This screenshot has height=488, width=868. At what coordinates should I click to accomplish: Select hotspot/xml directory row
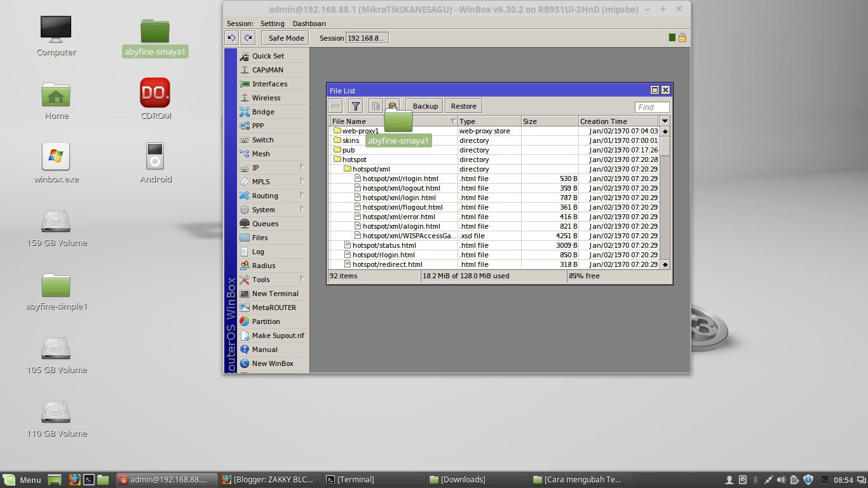point(494,169)
